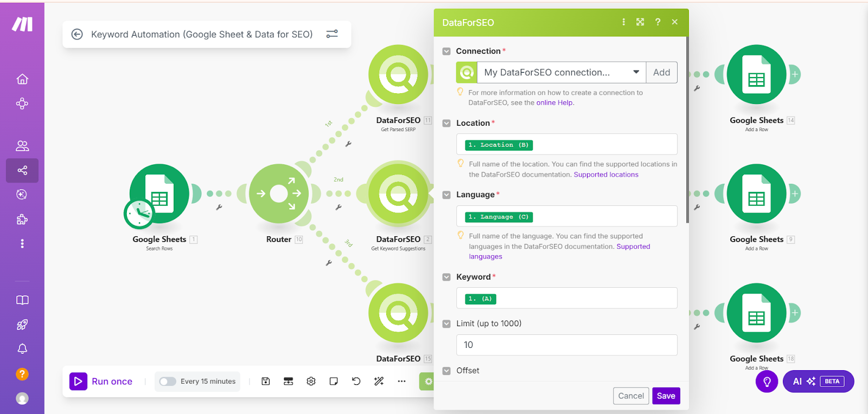
Task: Click the Keyword input field
Action: pos(567,298)
